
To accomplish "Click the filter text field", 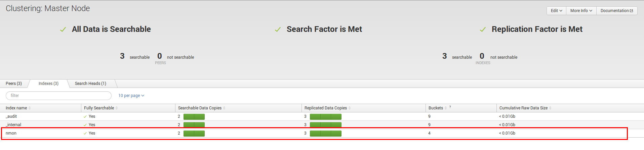I will click(x=58, y=96).
